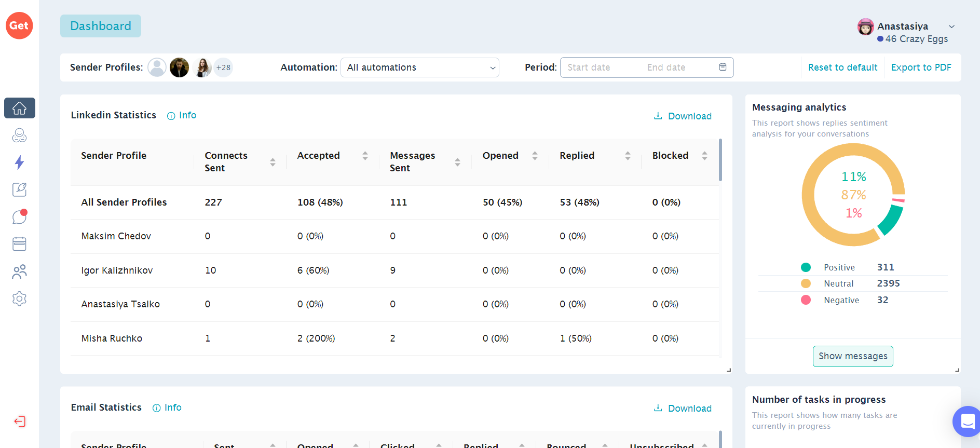Image resolution: width=980 pixels, height=448 pixels.
Task: Select the dark-haired man sender avatar
Action: (179, 67)
